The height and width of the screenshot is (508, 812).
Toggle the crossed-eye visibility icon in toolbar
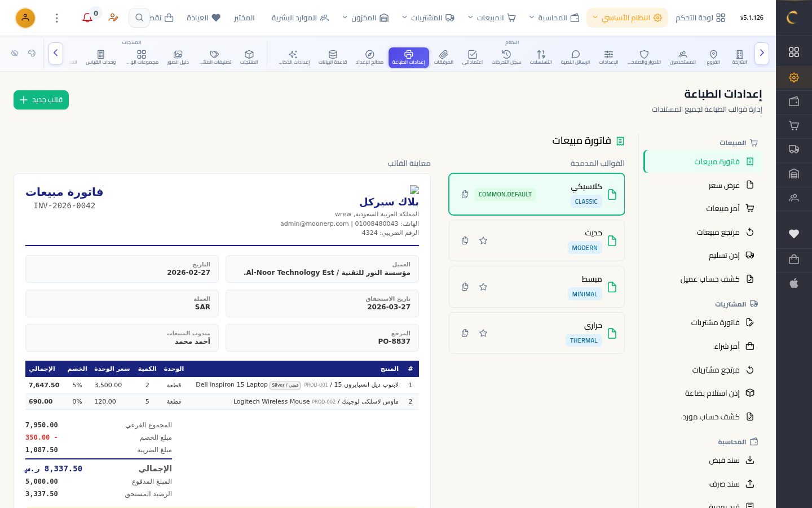tap(15, 53)
